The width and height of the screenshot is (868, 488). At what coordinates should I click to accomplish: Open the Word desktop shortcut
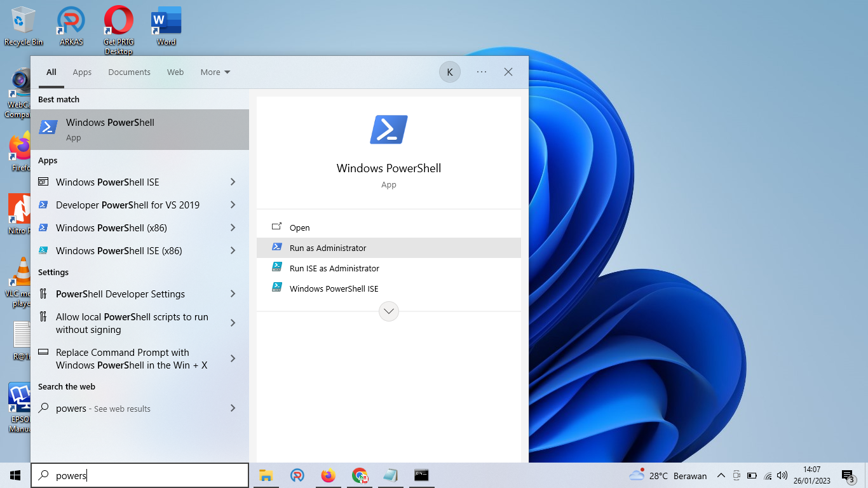pyautogui.click(x=166, y=25)
